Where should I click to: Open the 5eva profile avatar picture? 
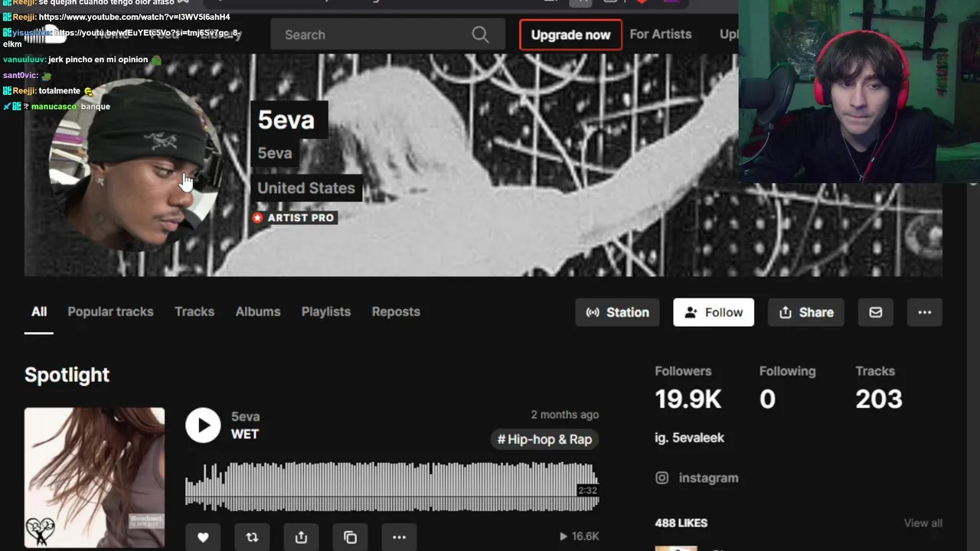(136, 165)
